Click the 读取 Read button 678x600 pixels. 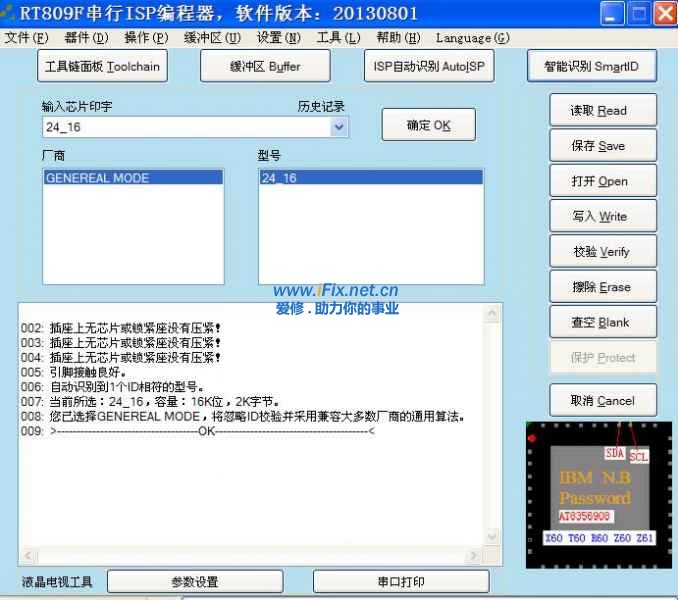603,110
